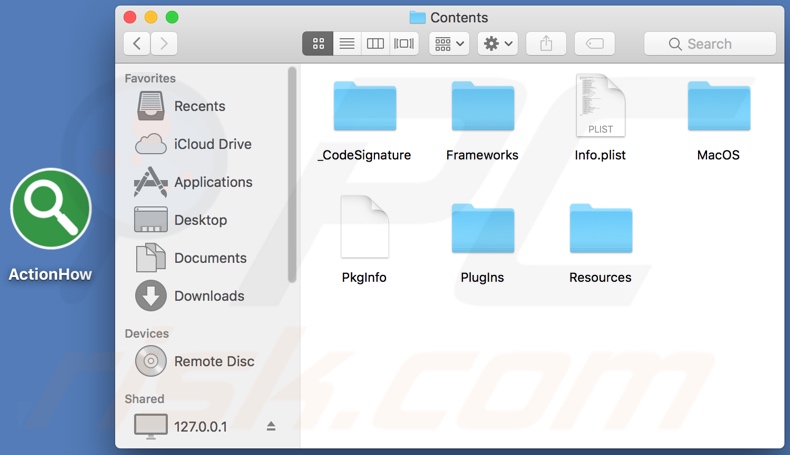Select the Frameworks folder icon
Screen dimensions: 790x455
tap(483, 106)
